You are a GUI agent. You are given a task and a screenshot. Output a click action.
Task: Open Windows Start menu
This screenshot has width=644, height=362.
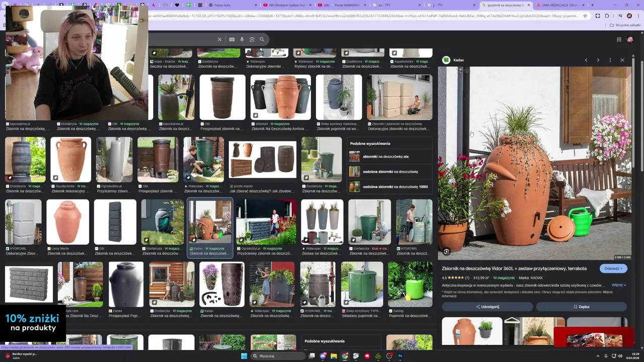tap(244, 356)
